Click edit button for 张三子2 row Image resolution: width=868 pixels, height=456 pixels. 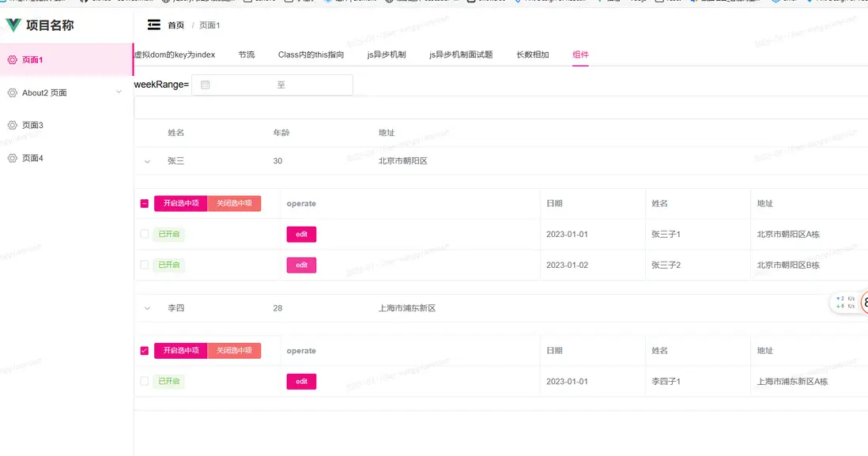click(301, 265)
